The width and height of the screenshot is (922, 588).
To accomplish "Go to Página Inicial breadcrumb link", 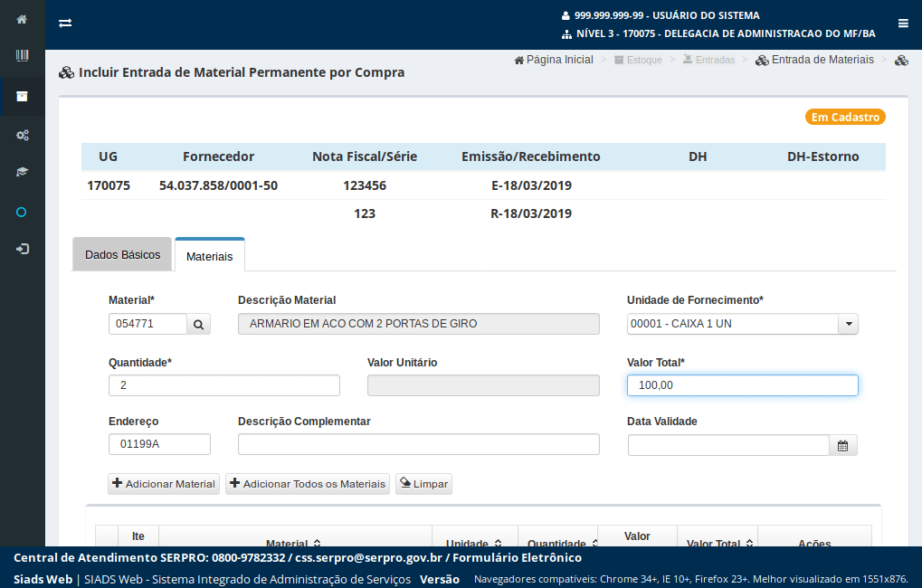I will [x=554, y=60].
